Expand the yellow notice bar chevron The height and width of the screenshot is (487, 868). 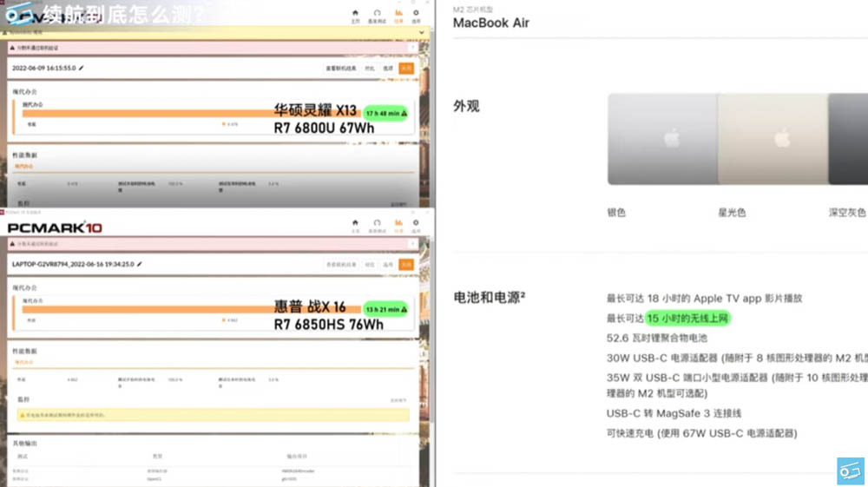point(422,33)
